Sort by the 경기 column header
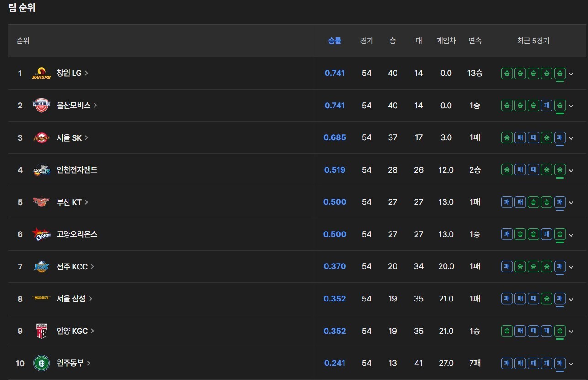The height and width of the screenshot is (380, 588). click(x=366, y=41)
